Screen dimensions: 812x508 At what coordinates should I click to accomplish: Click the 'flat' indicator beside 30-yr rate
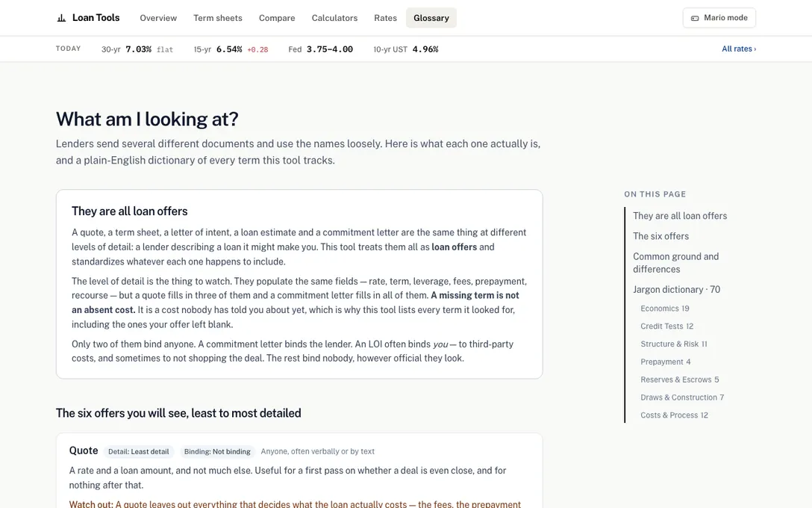[165, 50]
